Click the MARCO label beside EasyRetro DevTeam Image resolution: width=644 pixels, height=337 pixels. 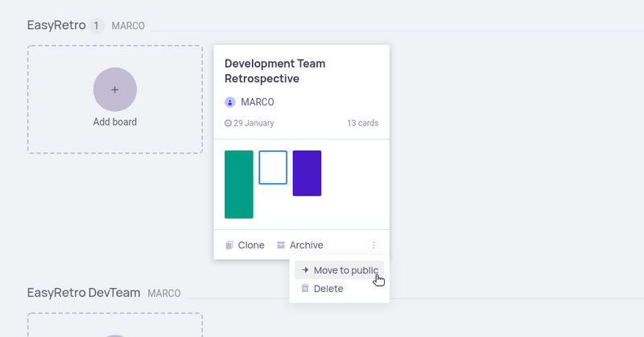164,294
